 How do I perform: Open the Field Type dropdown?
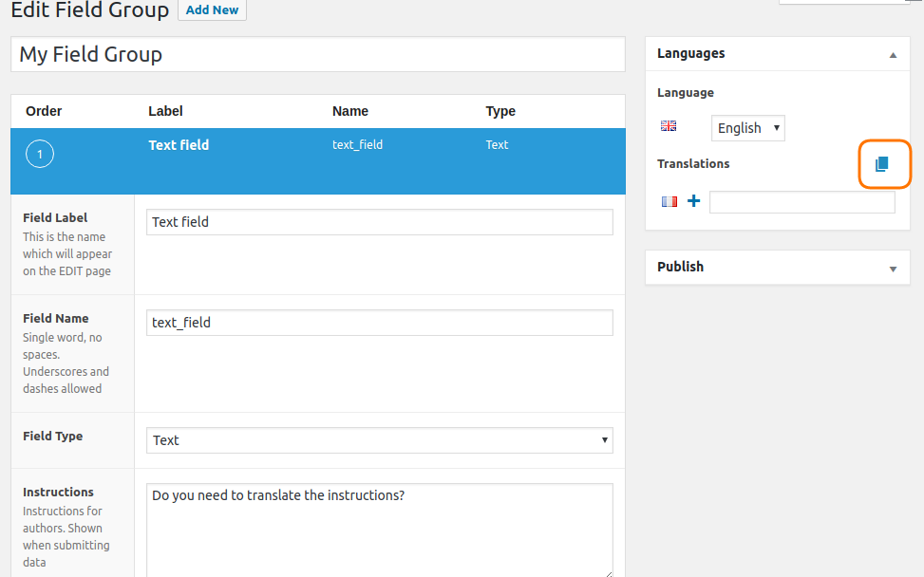pos(380,440)
